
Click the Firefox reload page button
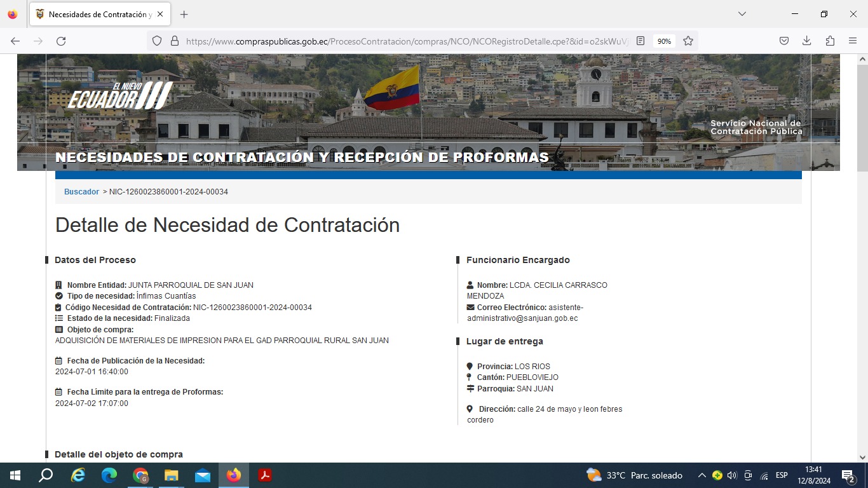click(61, 41)
